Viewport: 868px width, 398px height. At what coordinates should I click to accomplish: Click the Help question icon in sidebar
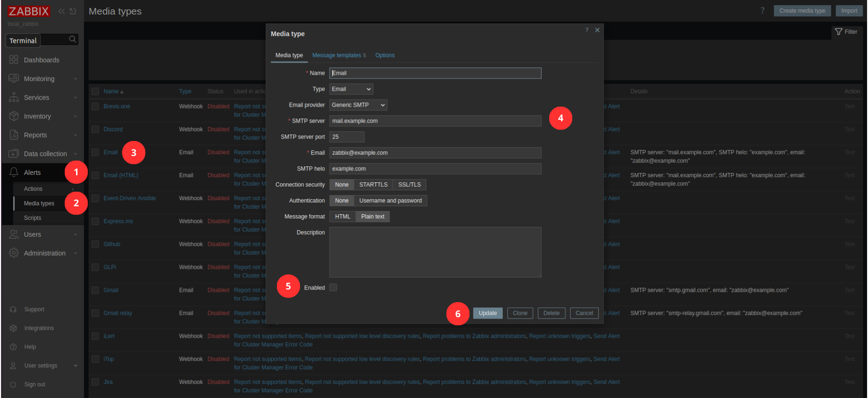13,347
